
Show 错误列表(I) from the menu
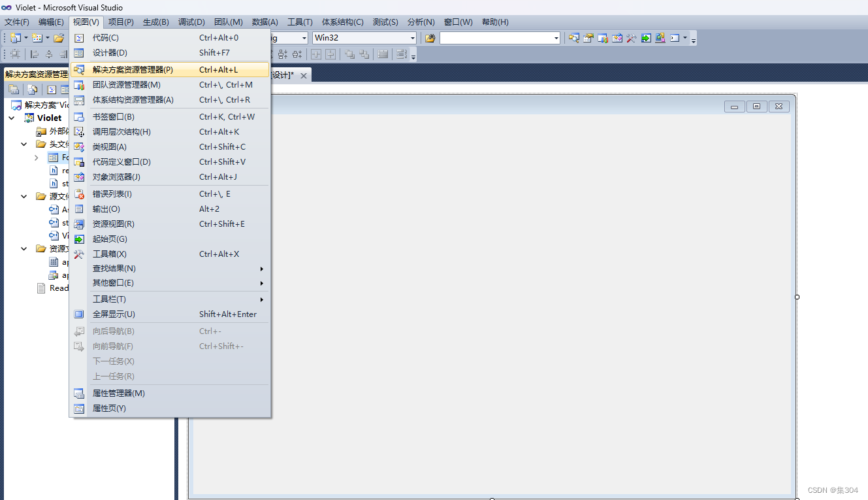point(170,193)
